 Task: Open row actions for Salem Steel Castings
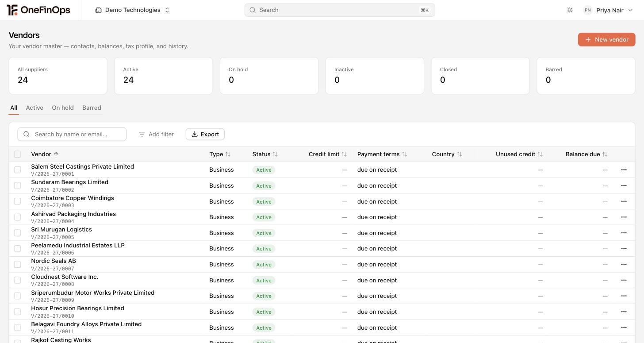tap(624, 170)
